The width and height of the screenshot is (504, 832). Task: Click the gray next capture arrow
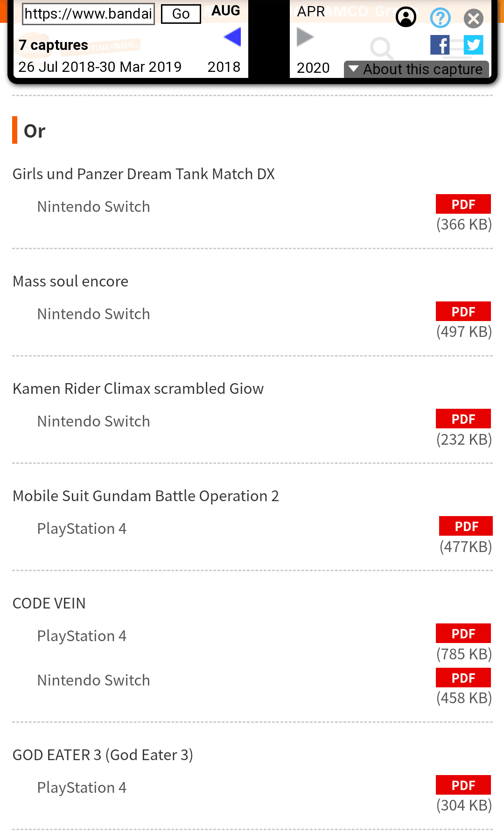[305, 37]
